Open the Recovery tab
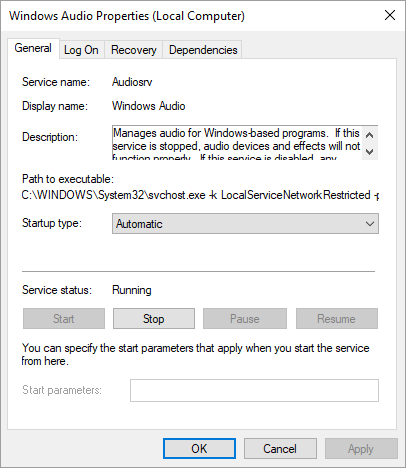The width and height of the screenshot is (406, 468). 134,50
